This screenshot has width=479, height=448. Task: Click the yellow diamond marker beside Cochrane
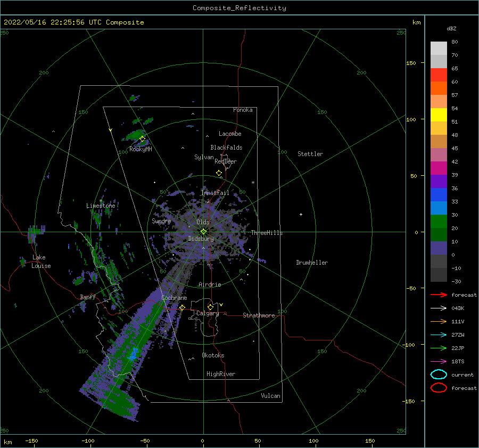coord(183,307)
